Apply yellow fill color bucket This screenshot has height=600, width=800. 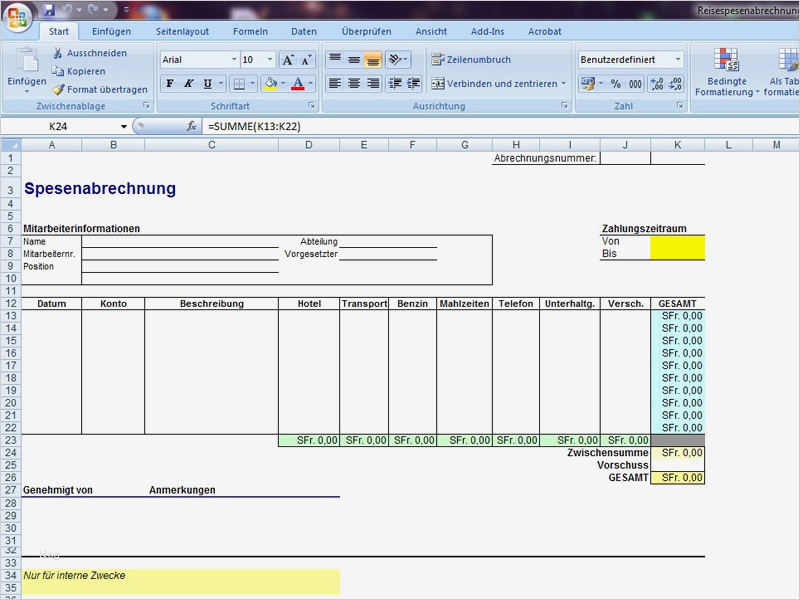pyautogui.click(x=270, y=84)
